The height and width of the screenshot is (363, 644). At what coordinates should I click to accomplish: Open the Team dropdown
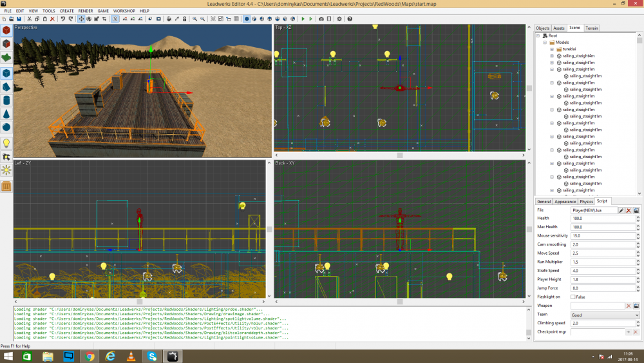click(605, 315)
